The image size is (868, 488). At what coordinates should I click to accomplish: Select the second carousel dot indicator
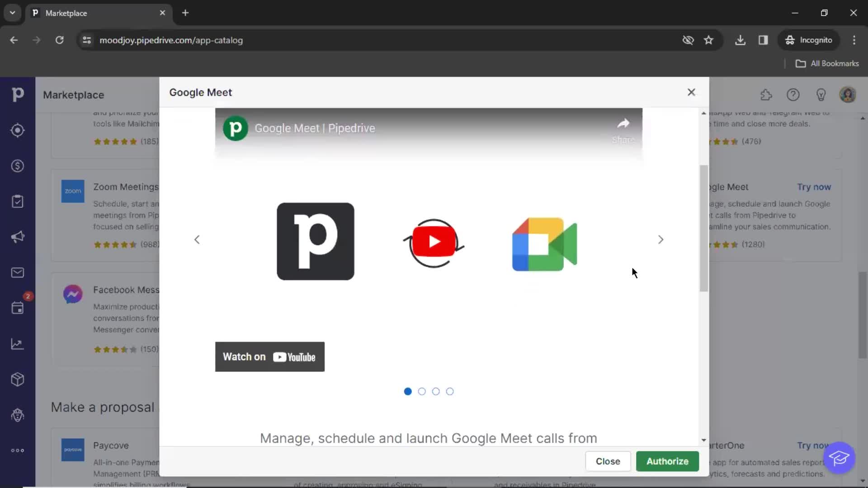coord(422,391)
